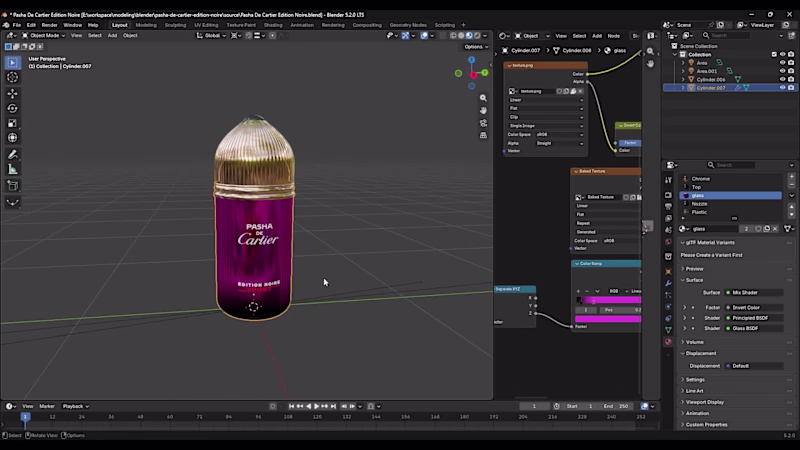Hide Area light in viewport
Viewport: 800px width, 450px height.
783,63
